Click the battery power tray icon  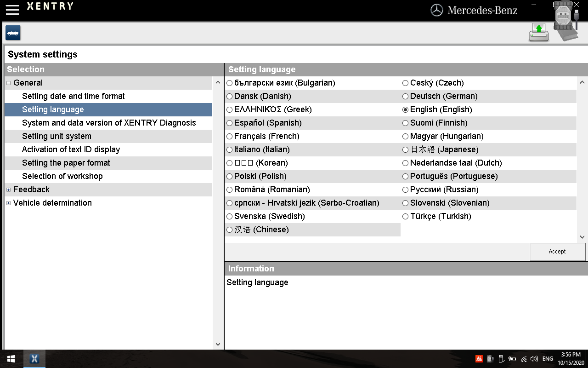click(512, 359)
